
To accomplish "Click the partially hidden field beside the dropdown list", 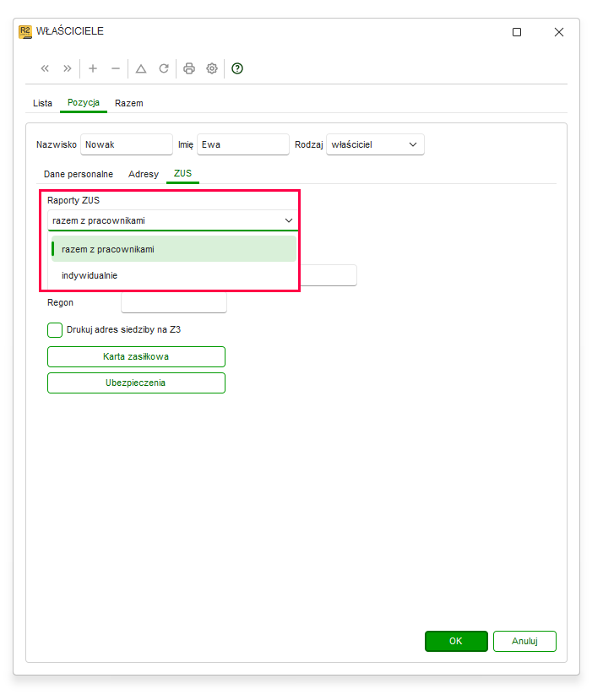I will tap(329, 275).
